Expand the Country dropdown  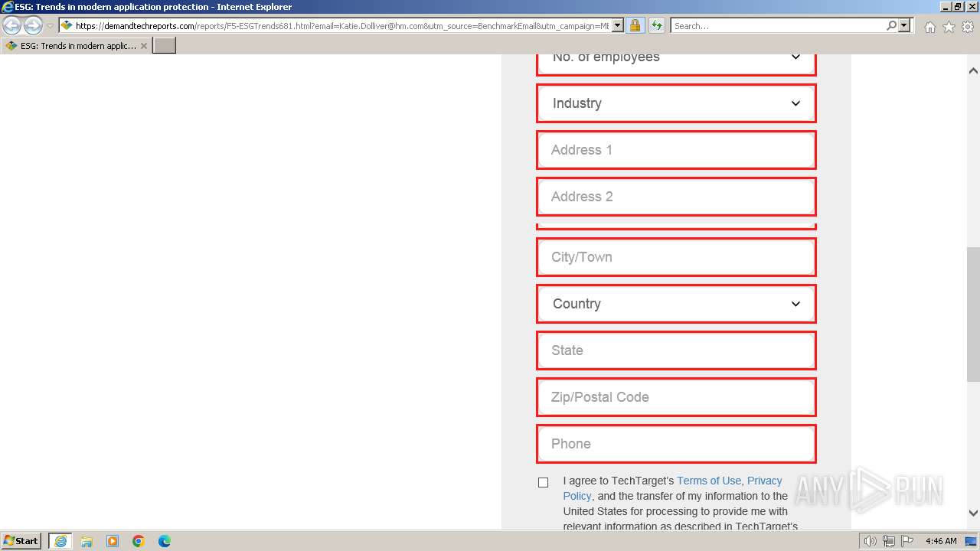click(x=676, y=304)
